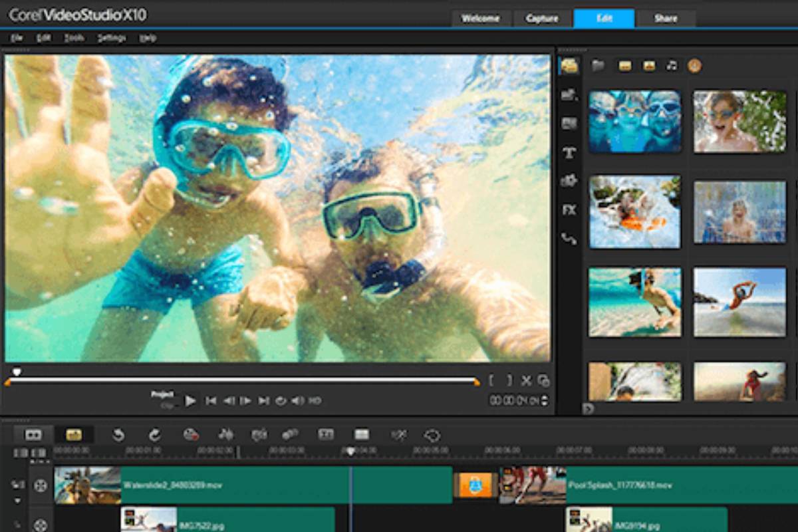Screen dimensions: 798x532
Task: Open the Settings menu
Action: click(112, 38)
